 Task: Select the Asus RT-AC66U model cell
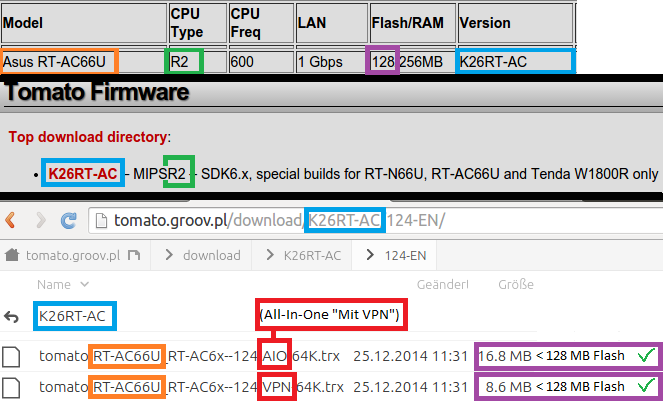[83, 62]
